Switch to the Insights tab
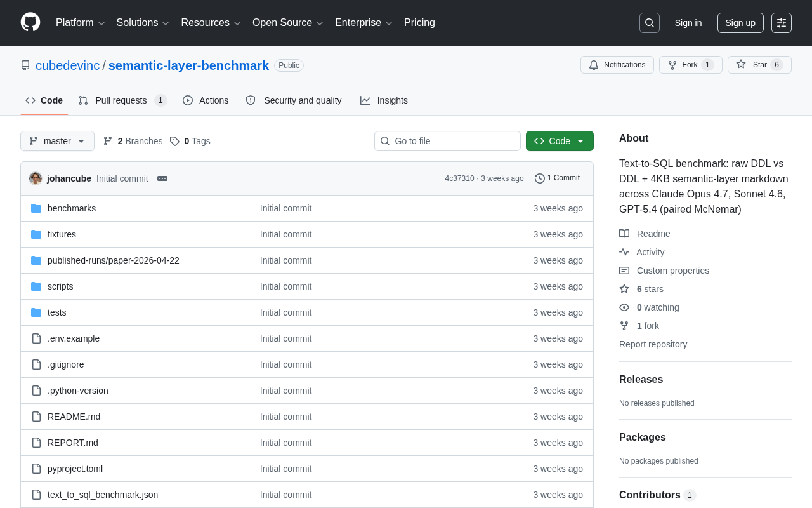Image resolution: width=812 pixels, height=508 pixels. click(x=384, y=100)
